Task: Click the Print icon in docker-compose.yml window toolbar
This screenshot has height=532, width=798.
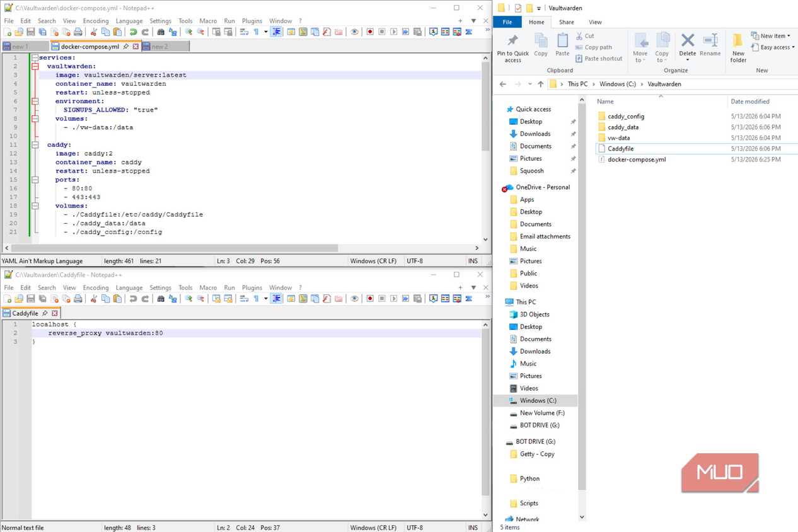Action: point(78,32)
